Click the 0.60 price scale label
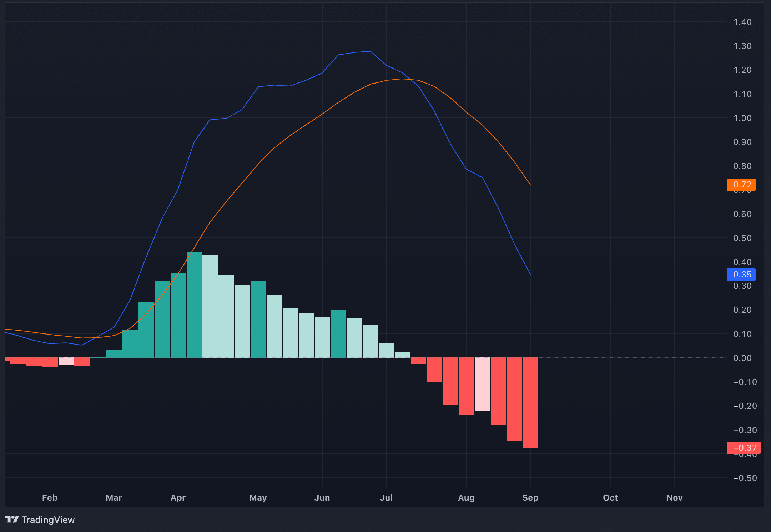 click(x=742, y=214)
